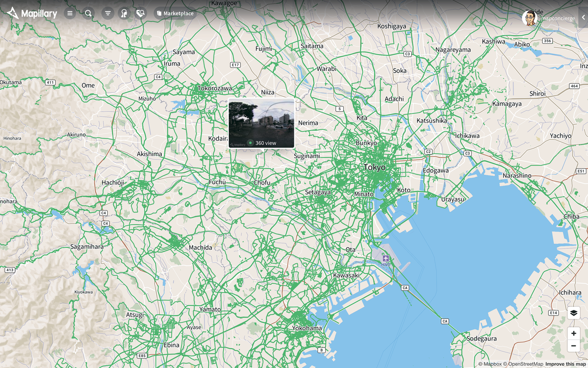Click the Ota label
The image size is (588, 368).
point(351,250)
